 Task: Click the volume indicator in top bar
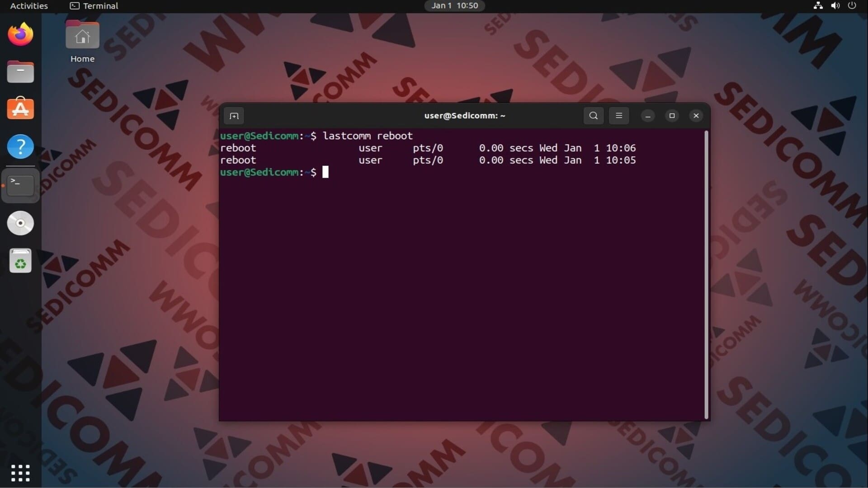pos(835,6)
